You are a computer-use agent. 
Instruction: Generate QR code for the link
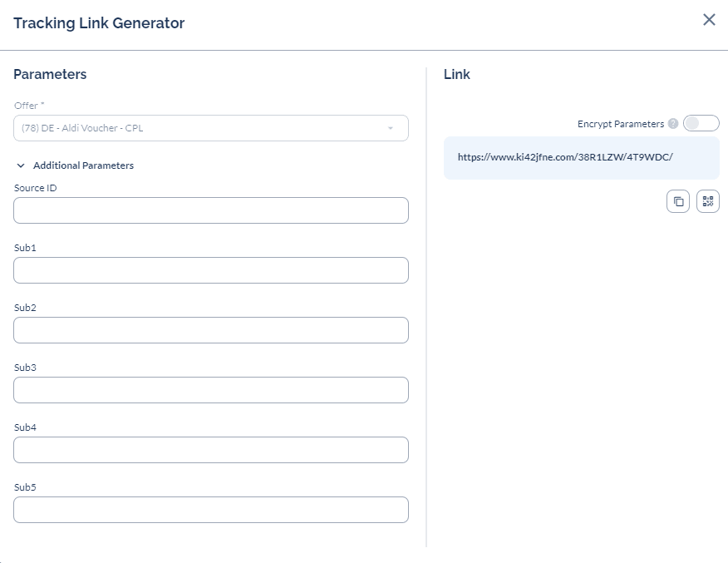click(707, 201)
